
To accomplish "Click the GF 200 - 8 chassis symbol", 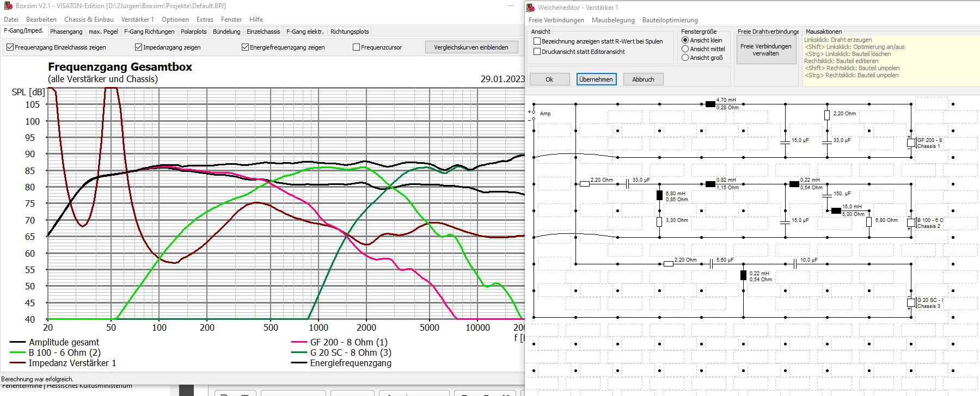I will coord(911,143).
